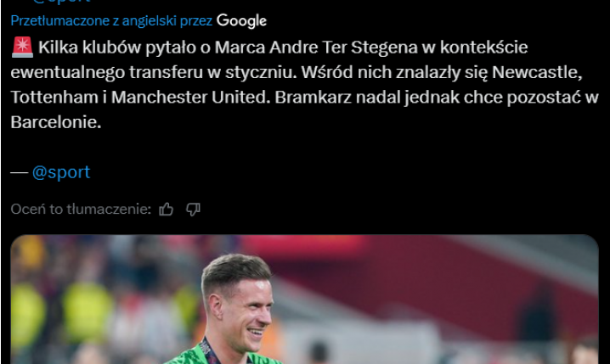The height and width of the screenshot is (364, 610).
Task: Click the 'Oceń to tłumaczenie:' label
Action: pyautogui.click(x=81, y=210)
